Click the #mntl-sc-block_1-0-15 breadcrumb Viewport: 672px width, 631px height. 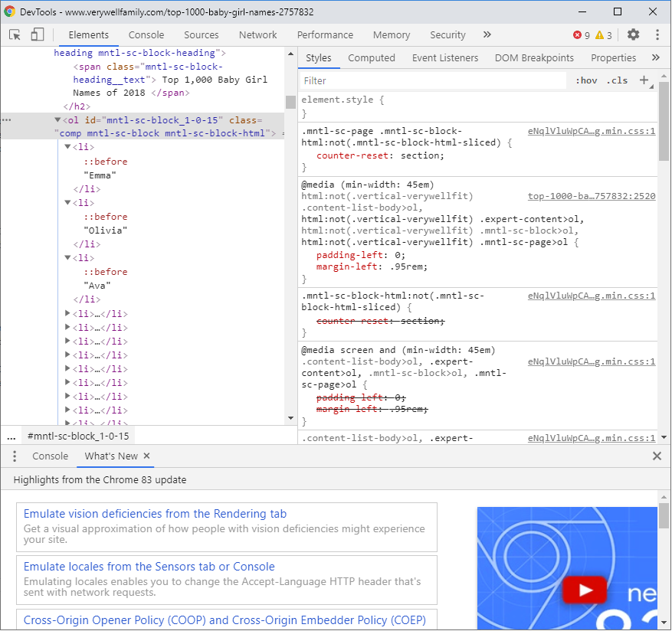tap(78, 436)
